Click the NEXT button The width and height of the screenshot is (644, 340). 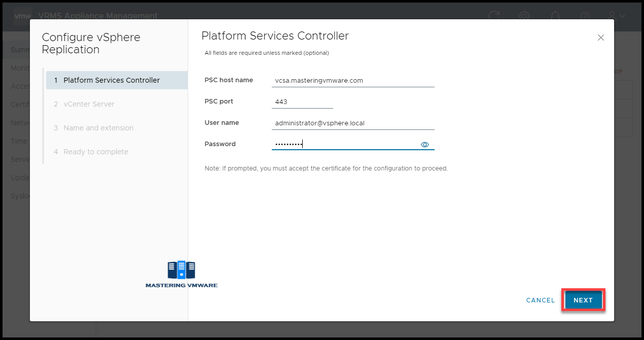coord(583,300)
